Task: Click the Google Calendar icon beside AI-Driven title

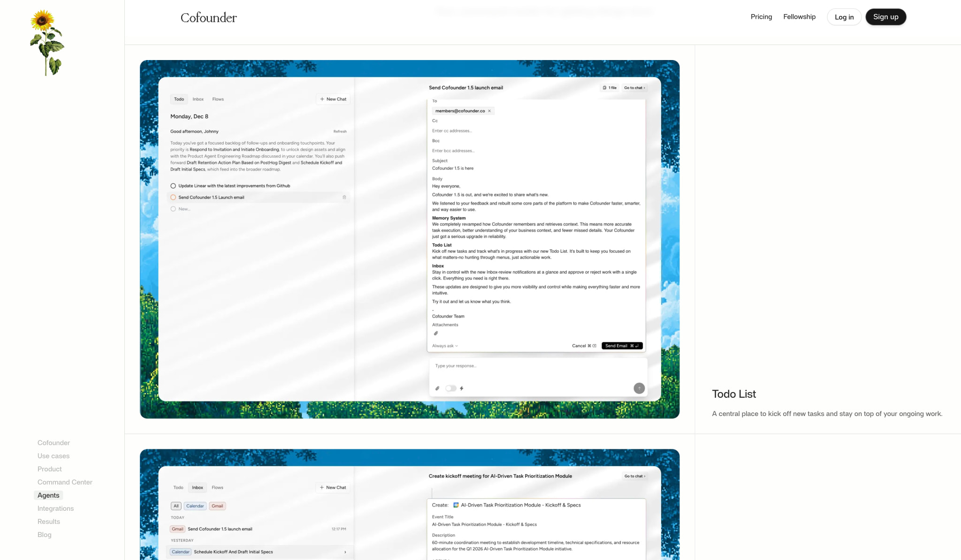Action: click(456, 505)
